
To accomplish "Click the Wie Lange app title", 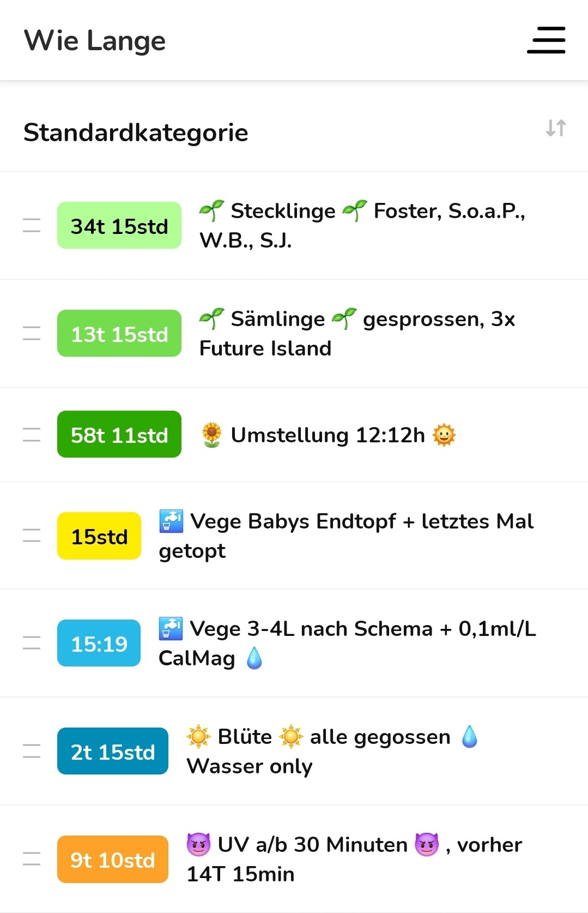I will coord(95,40).
